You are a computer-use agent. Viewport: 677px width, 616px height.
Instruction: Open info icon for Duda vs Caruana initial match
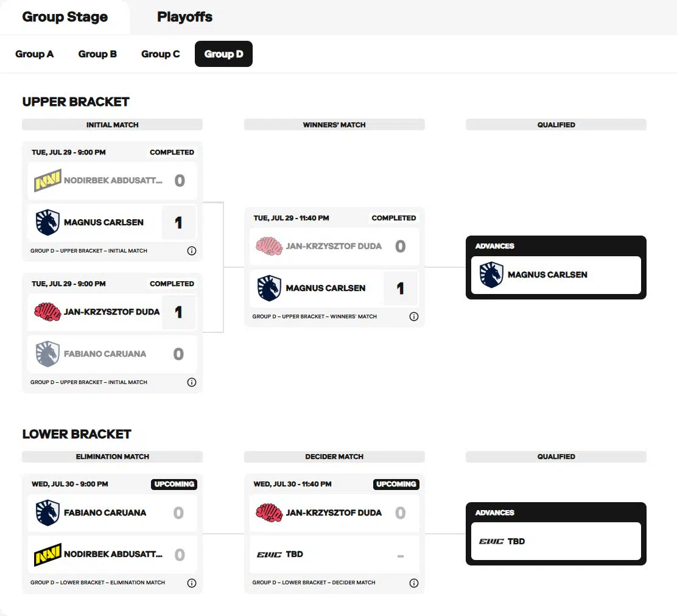click(x=192, y=382)
